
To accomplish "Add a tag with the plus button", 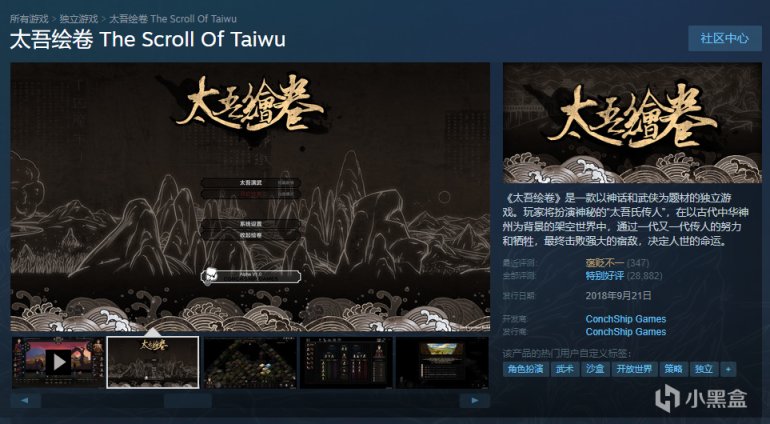I will pyautogui.click(x=728, y=369).
